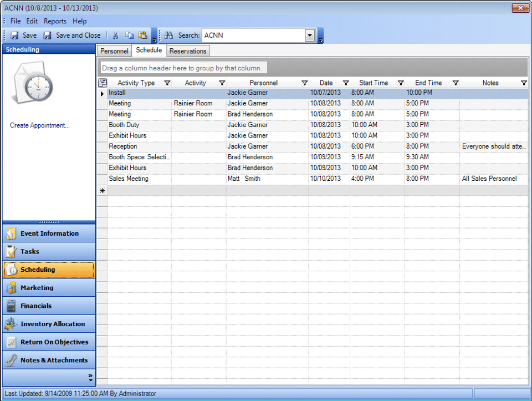Close the ACNN window
The image size is (532, 401).
[520, 8]
